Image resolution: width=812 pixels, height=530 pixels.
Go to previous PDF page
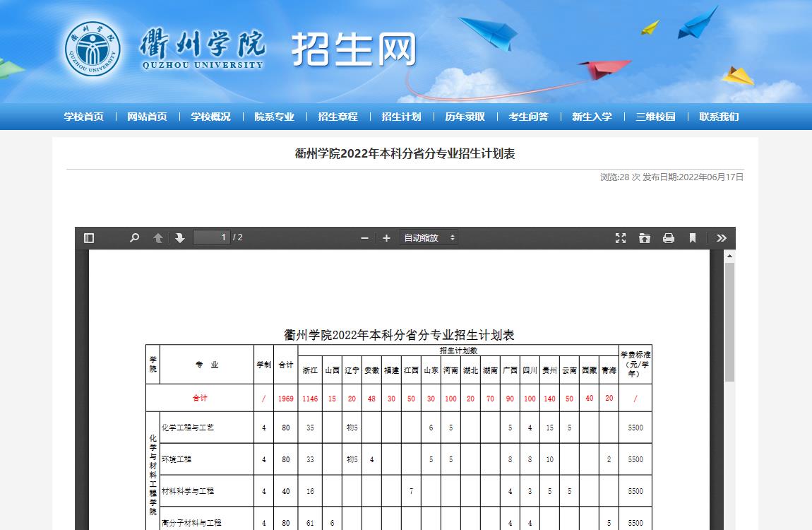(x=158, y=238)
